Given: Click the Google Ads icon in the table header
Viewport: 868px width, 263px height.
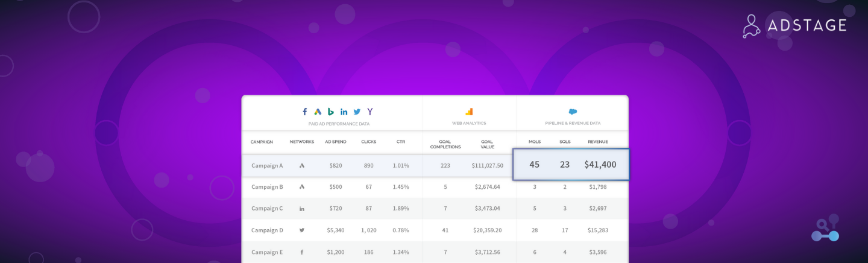Looking at the screenshot, I should 318,112.
